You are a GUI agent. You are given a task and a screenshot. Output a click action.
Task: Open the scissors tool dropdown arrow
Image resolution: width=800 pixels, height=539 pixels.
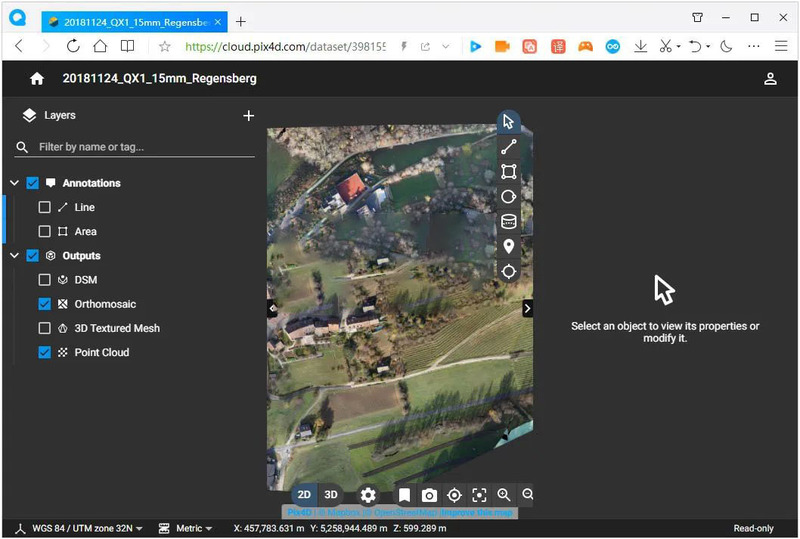coord(679,46)
